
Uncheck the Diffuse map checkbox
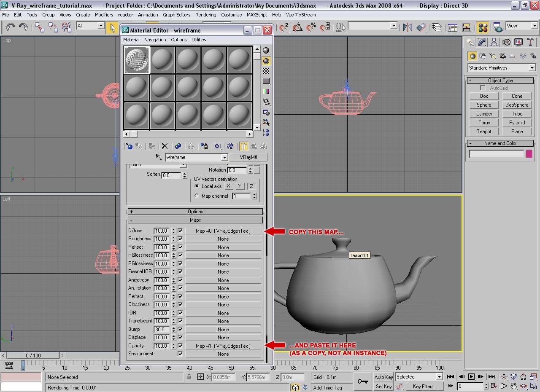coord(180,231)
